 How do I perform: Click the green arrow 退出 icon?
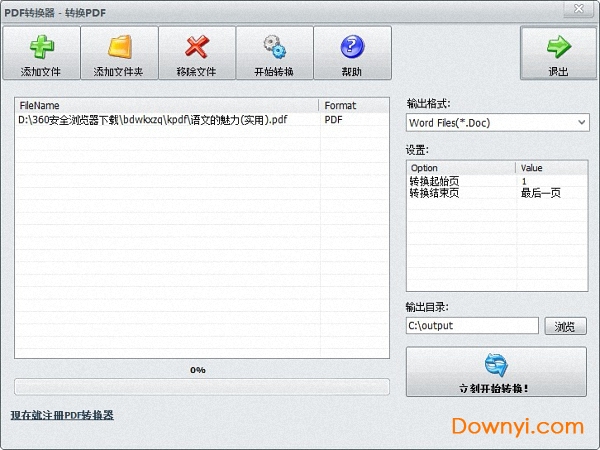coord(559,47)
